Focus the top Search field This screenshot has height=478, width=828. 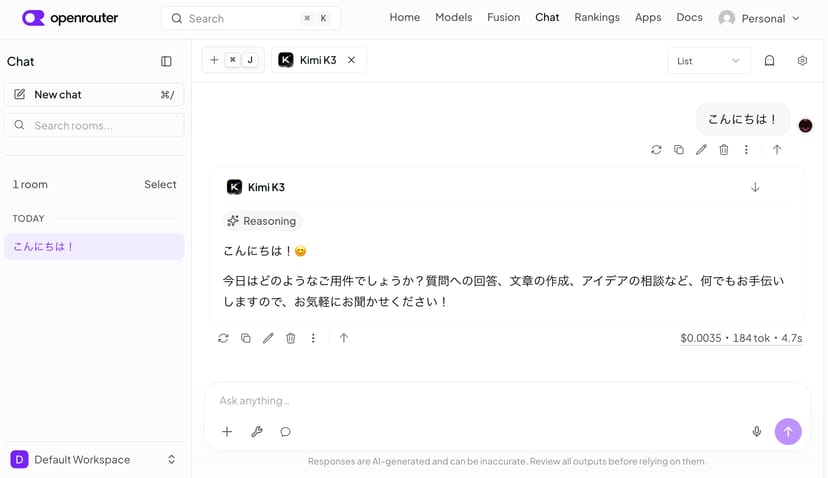(251, 18)
